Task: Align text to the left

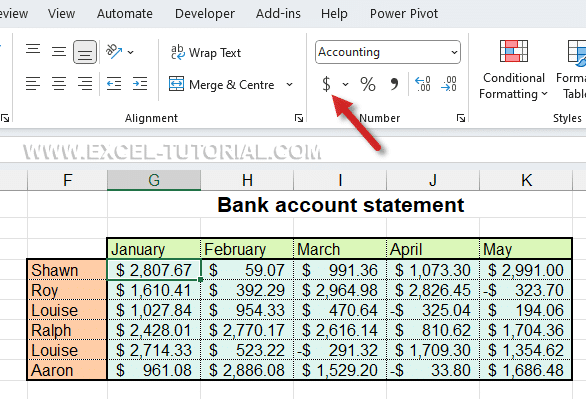Action: click(33, 83)
